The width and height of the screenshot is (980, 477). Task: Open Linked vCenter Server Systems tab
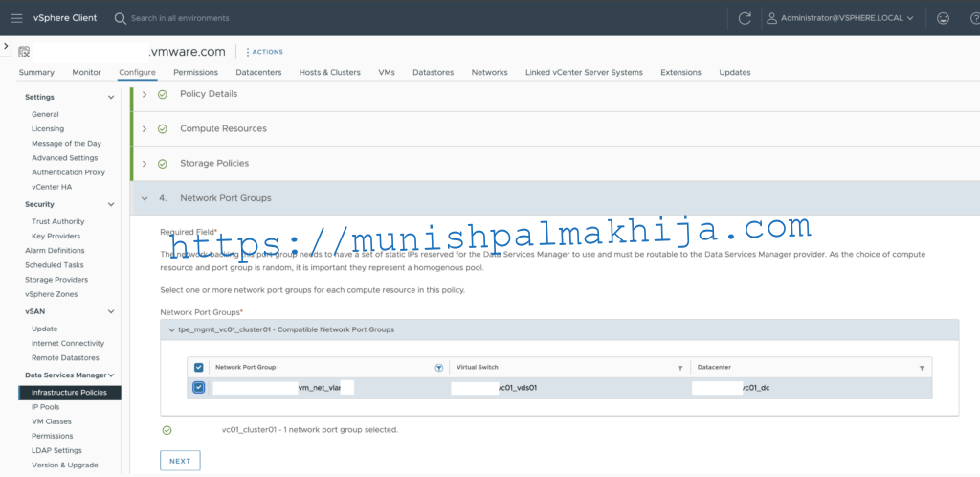coord(584,72)
